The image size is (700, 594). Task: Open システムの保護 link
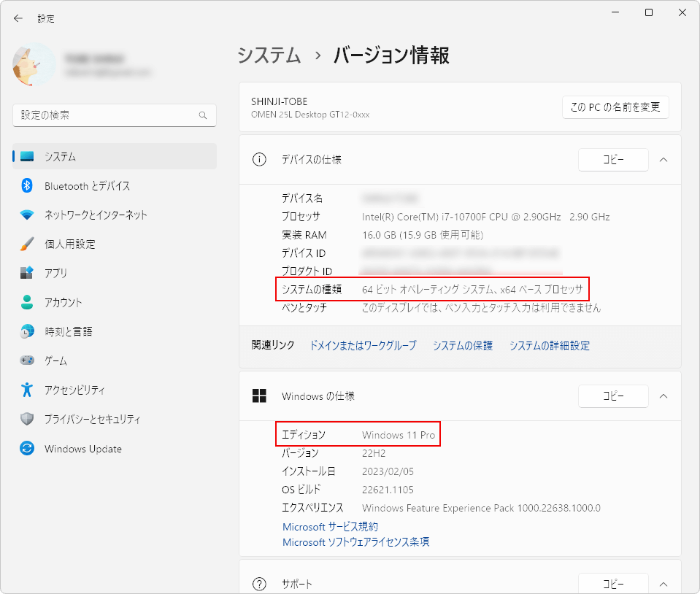(463, 345)
